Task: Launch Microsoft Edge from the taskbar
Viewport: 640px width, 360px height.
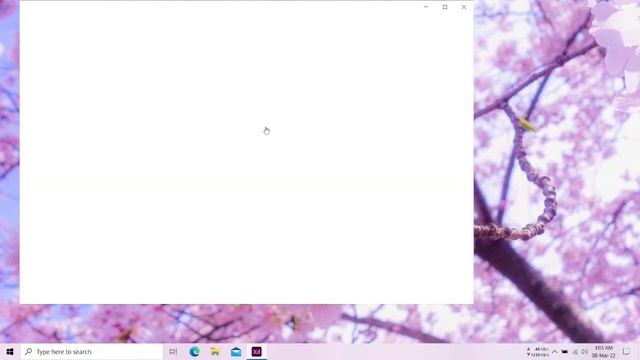Action: 195,351
